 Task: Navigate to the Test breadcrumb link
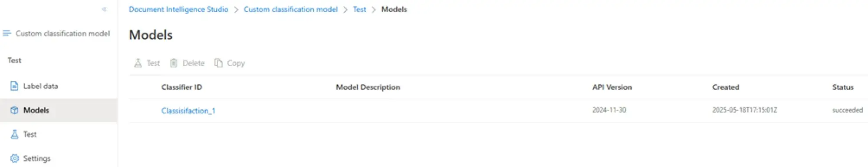(359, 9)
